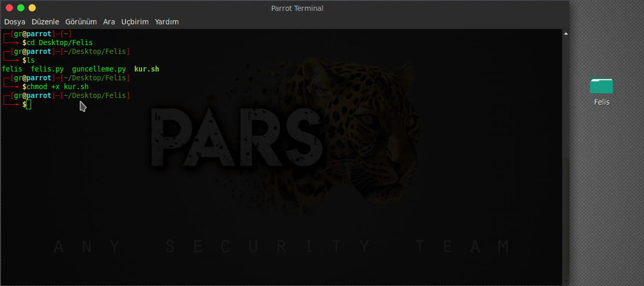Image resolution: width=644 pixels, height=286 pixels.
Task: Click the guncelleme.py file name
Action: pyautogui.click(x=99, y=69)
